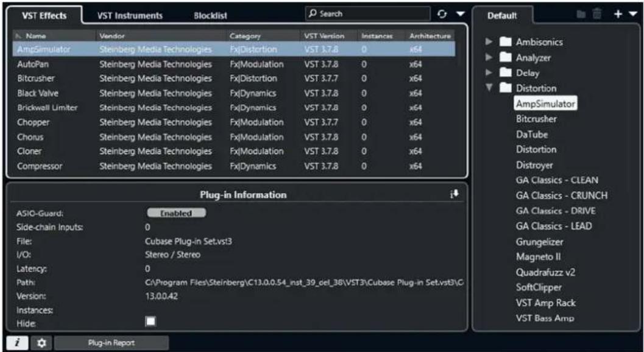The width and height of the screenshot is (644, 352).
Task: Select Bitcrusher in the Distortion folder
Action: [x=536, y=119]
